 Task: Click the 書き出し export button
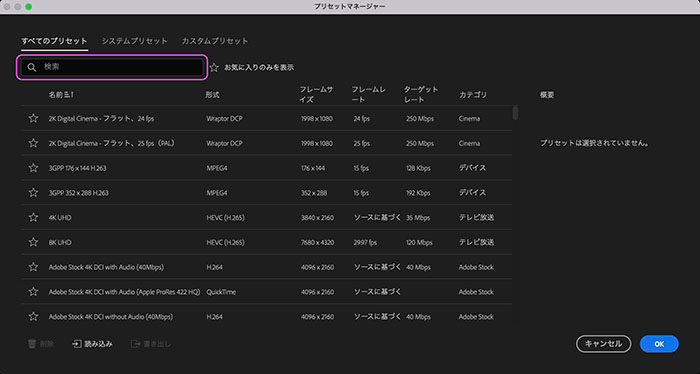tap(150, 344)
